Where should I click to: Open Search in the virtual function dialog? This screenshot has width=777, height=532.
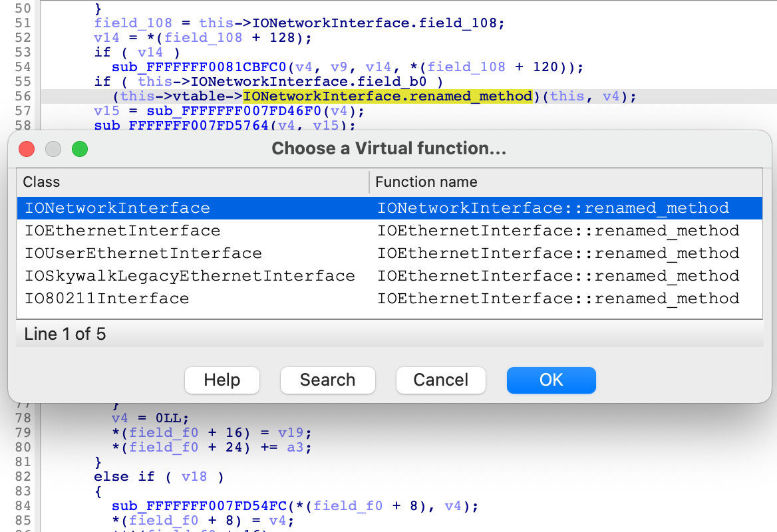327,380
